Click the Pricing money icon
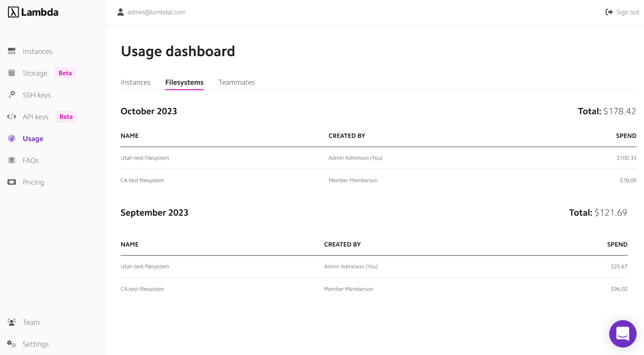 (11, 182)
